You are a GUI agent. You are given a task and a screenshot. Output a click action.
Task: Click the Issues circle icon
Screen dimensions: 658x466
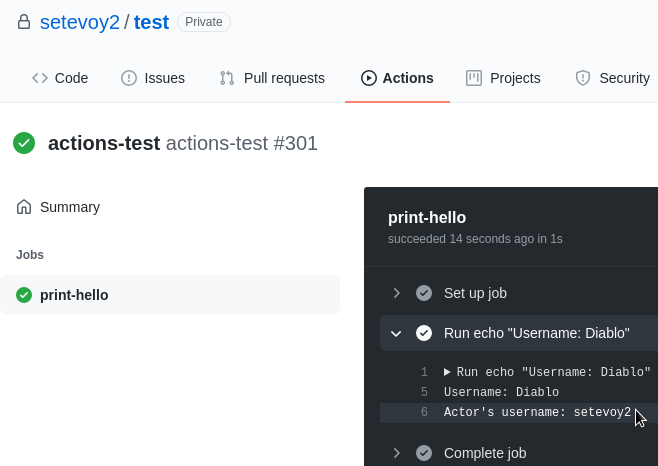(x=129, y=78)
